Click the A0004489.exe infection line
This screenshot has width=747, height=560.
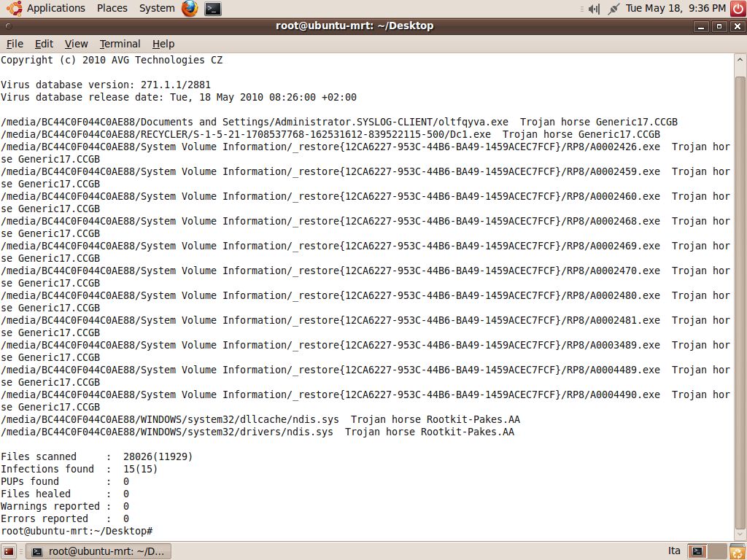365,376
